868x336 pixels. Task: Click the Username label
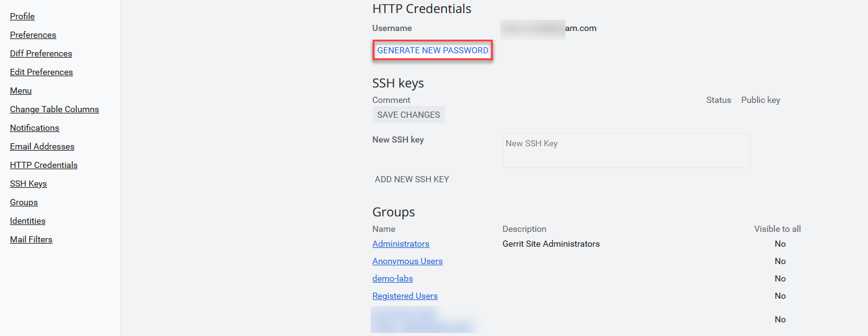click(392, 28)
